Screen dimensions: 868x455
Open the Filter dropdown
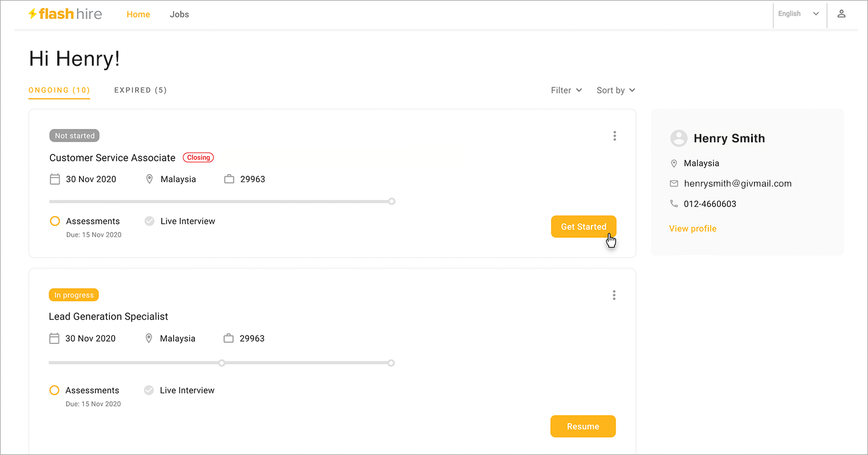(x=566, y=90)
